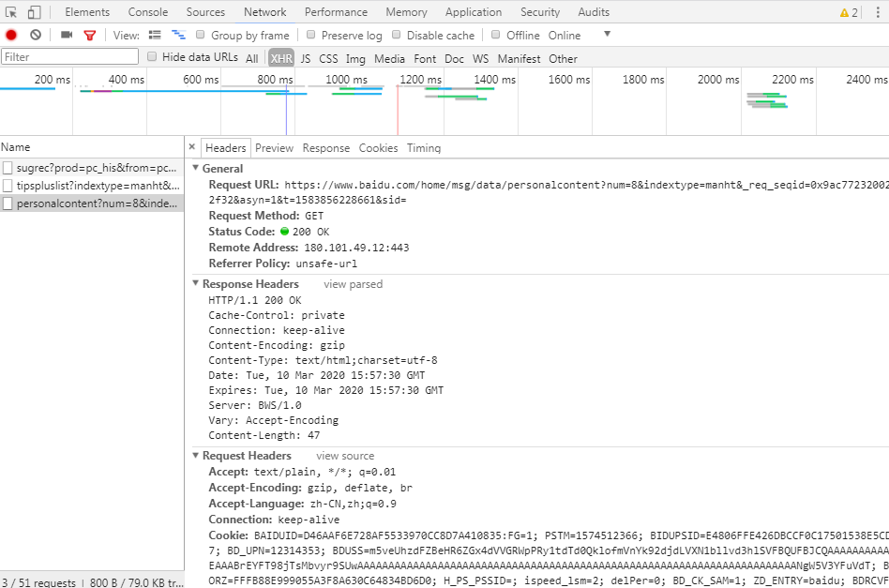Collapse the Response Headers section
Viewport: 889px width, 588px height.
(196, 284)
